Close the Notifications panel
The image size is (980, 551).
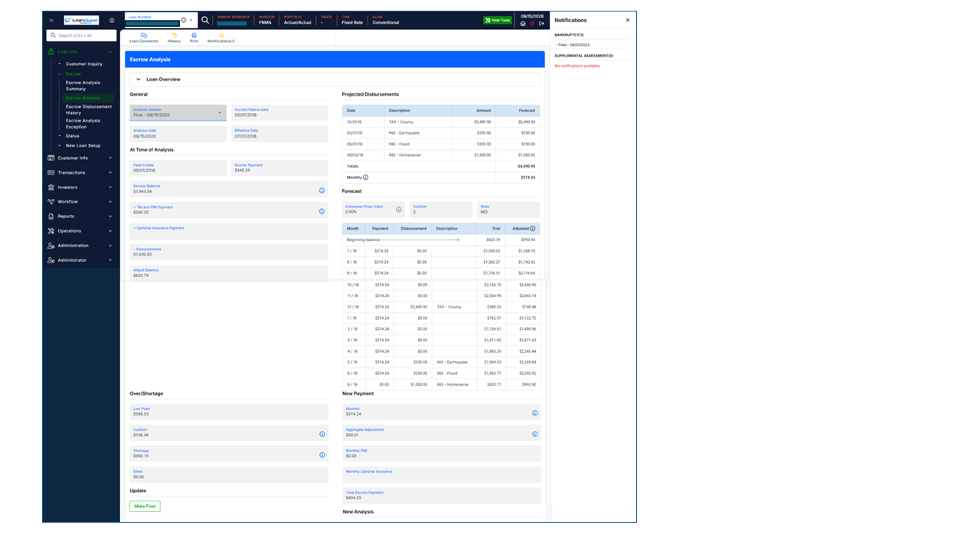(628, 21)
